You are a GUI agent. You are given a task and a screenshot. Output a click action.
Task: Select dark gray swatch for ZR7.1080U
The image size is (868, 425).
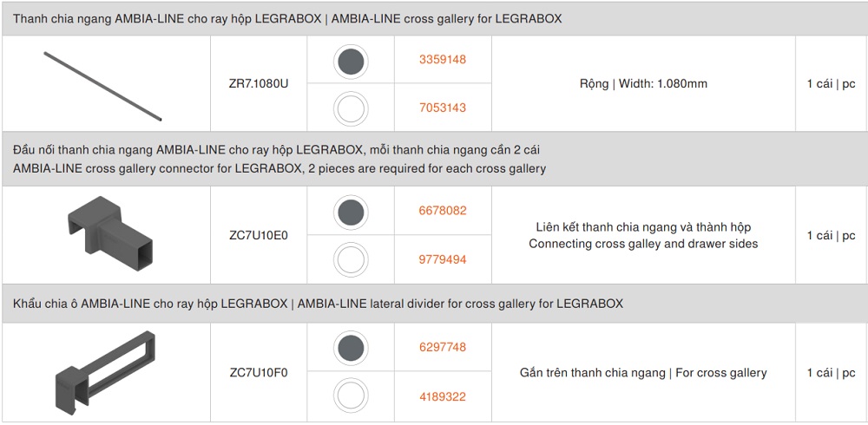[x=351, y=61]
